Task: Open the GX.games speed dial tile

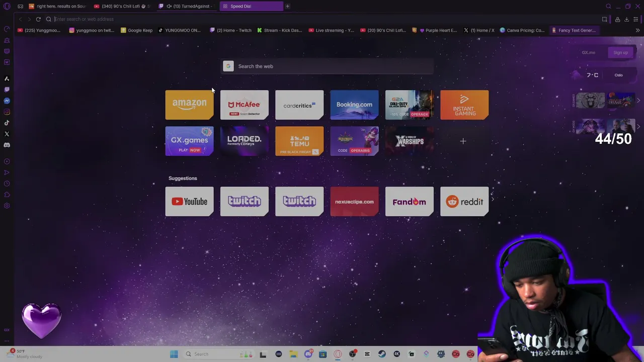Action: click(x=189, y=141)
